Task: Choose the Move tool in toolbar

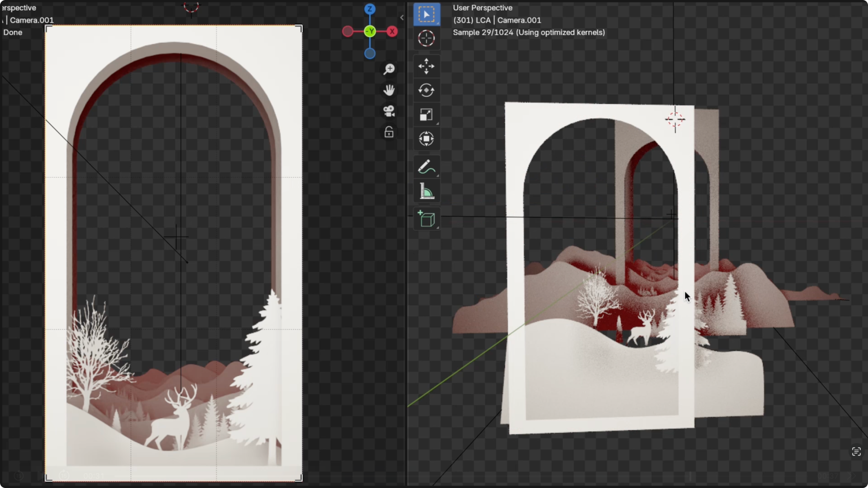Action: [x=426, y=67]
